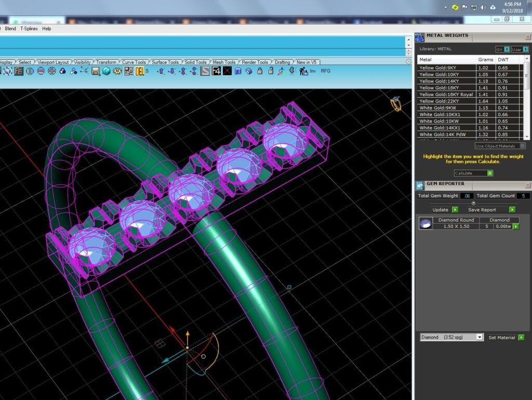Screen dimensions: 532x400
Task: Click the floppy disk save icon
Action: coord(96,71)
